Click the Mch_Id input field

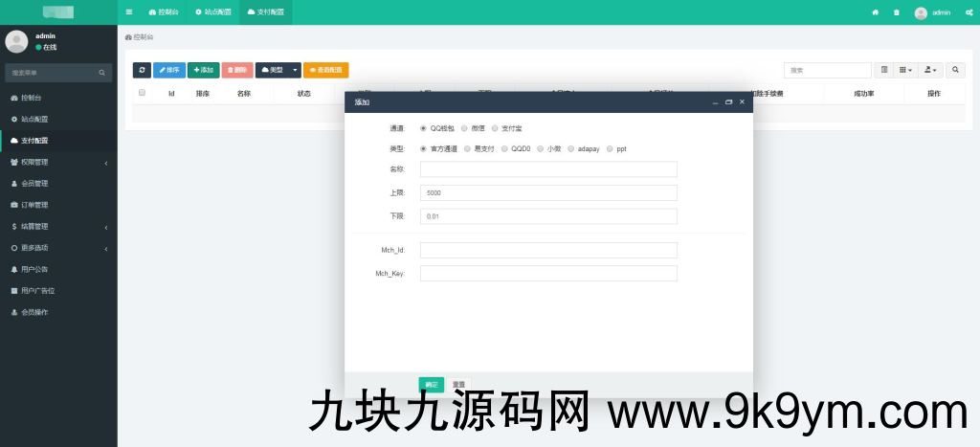(x=548, y=251)
